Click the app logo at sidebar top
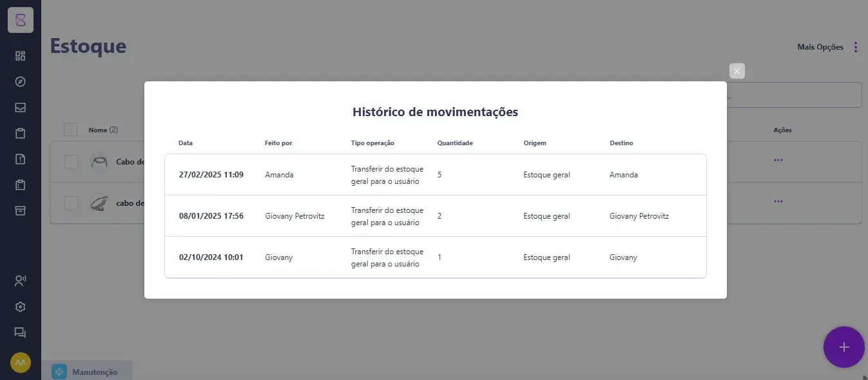The image size is (868, 380). (21, 20)
